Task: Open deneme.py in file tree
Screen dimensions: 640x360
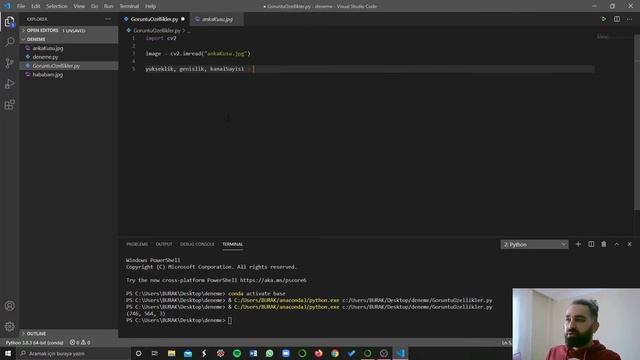Action: tap(69, 57)
